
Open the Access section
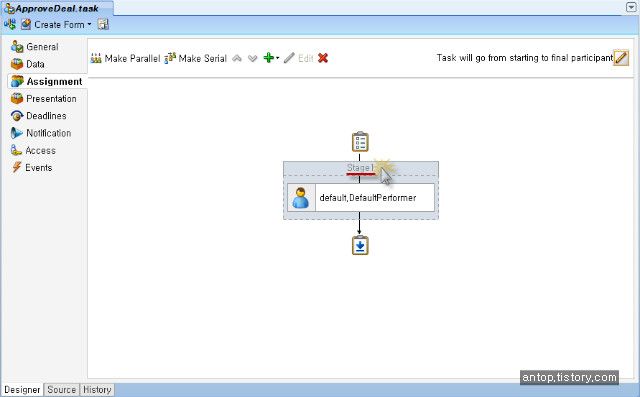[x=33, y=151]
